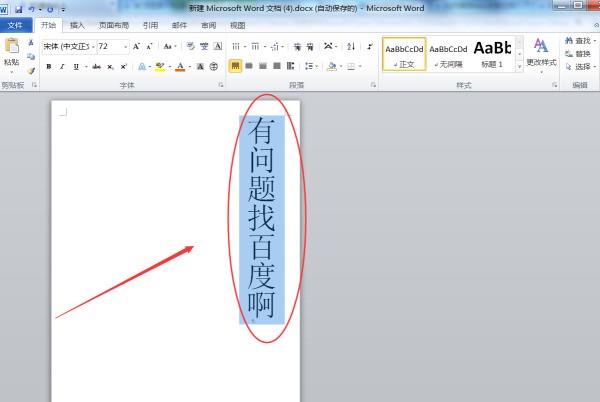
Task: Click the Cut scissors icon
Action: pos(31,43)
